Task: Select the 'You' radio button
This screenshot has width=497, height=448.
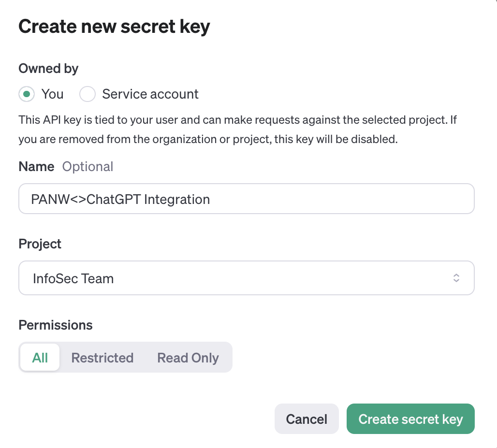Action: point(27,94)
